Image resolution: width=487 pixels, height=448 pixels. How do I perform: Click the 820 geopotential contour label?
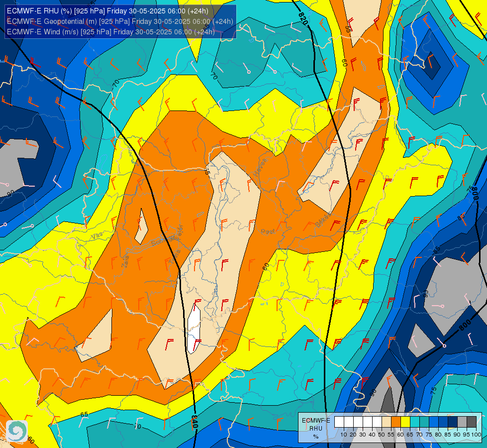point(303,18)
